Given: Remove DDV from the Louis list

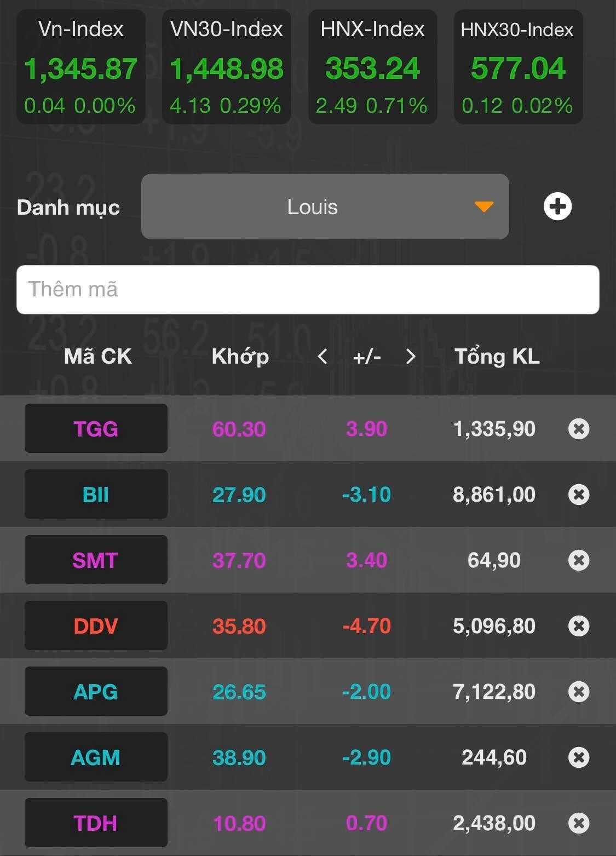Looking at the screenshot, I should (579, 625).
